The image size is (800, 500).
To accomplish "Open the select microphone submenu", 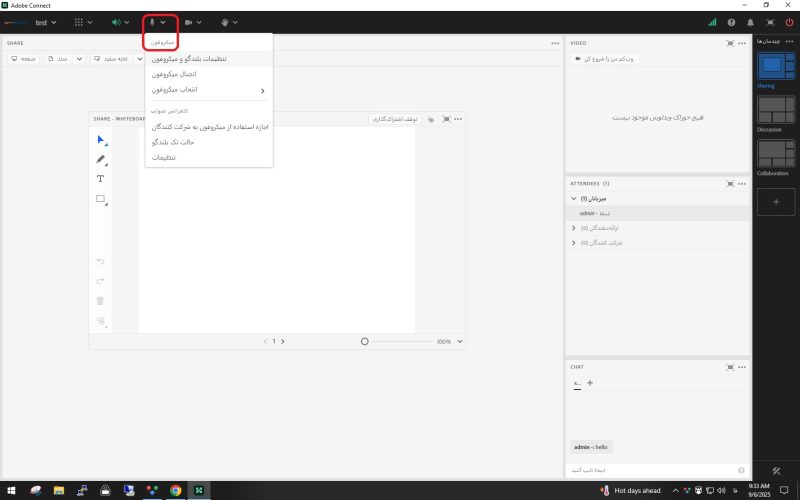I will tap(207, 90).
